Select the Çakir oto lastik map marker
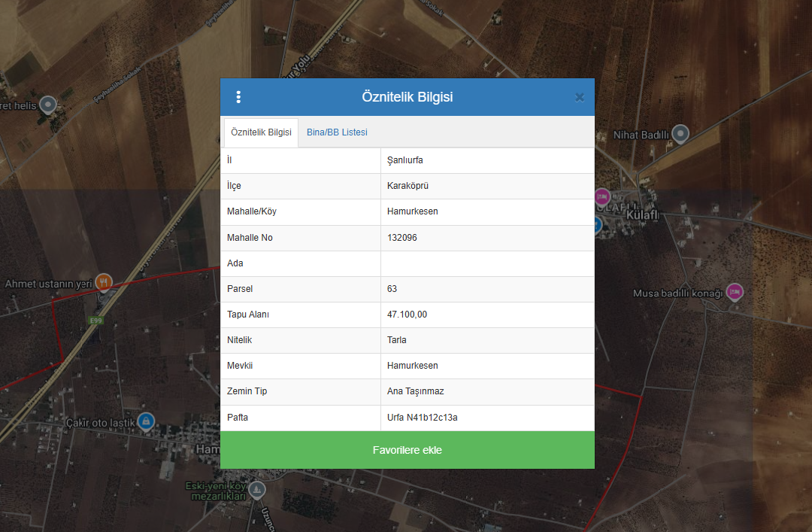Image resolution: width=812 pixels, height=532 pixels. point(146,421)
